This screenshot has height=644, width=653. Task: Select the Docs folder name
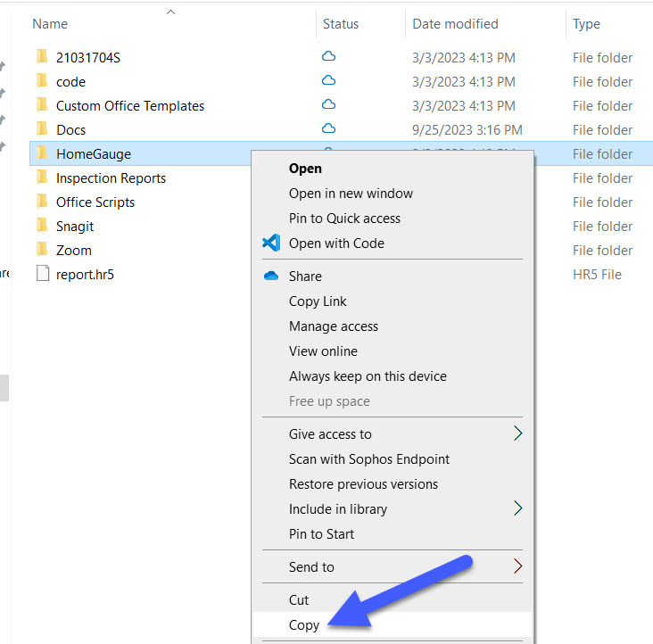click(x=70, y=130)
